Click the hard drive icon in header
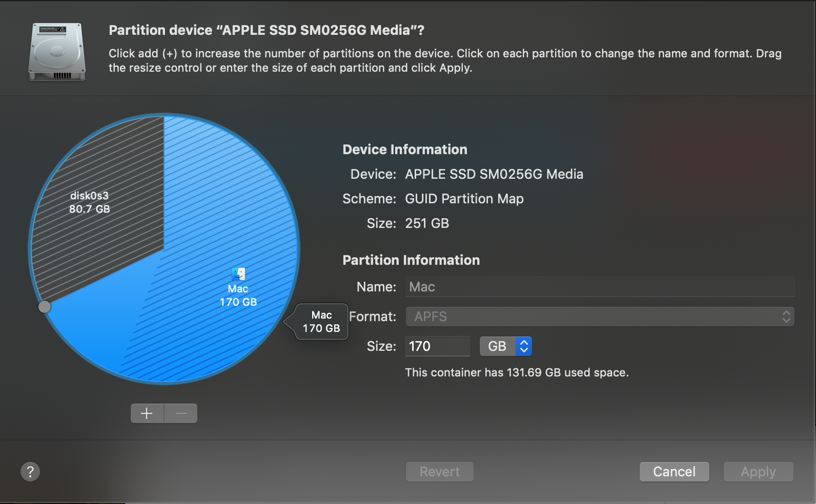 [x=57, y=52]
